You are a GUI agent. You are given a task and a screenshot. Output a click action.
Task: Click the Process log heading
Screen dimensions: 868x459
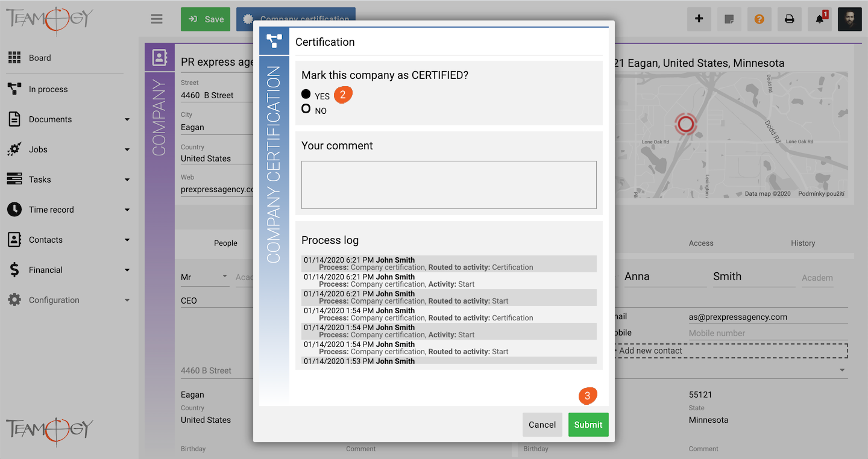pyautogui.click(x=330, y=240)
